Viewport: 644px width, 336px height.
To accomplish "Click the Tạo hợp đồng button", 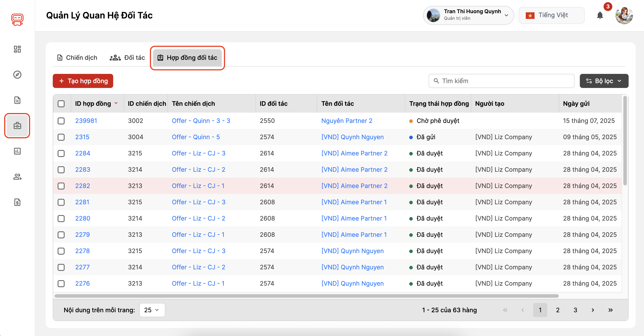I will pos(83,81).
